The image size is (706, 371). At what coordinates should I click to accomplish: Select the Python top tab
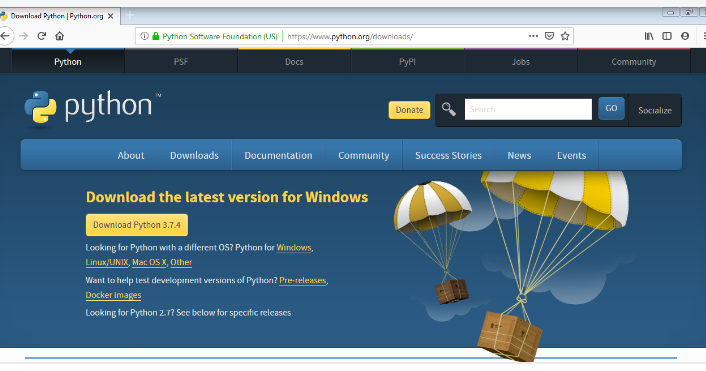[68, 62]
